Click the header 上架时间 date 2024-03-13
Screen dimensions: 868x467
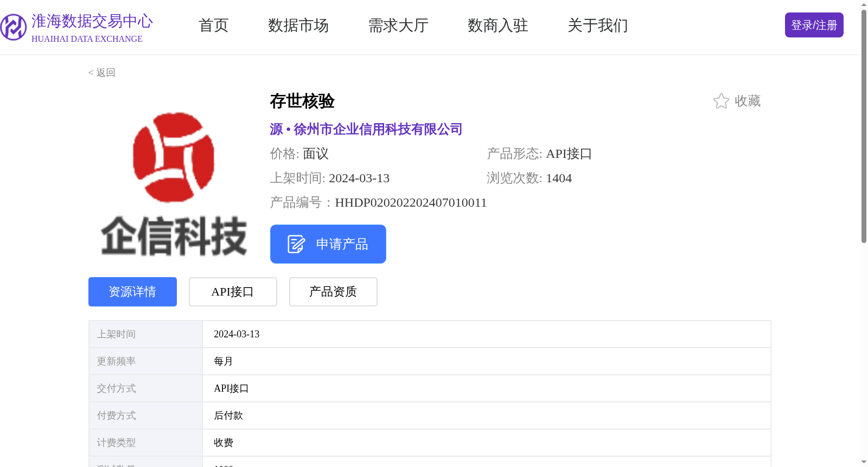pos(359,178)
